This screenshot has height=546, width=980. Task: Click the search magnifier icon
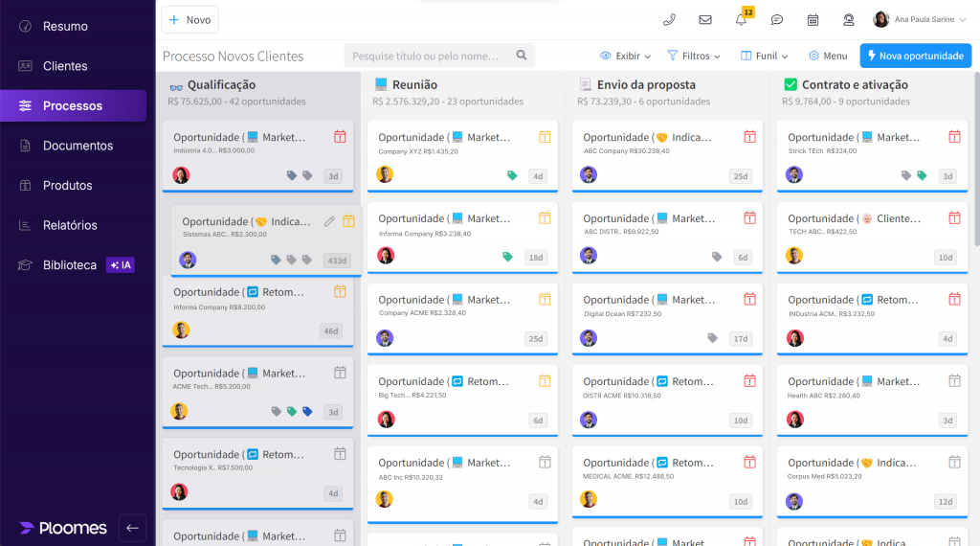coord(522,56)
